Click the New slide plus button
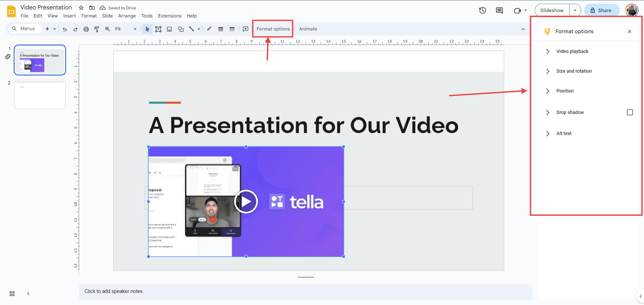This screenshot has height=305, width=644. [x=47, y=29]
